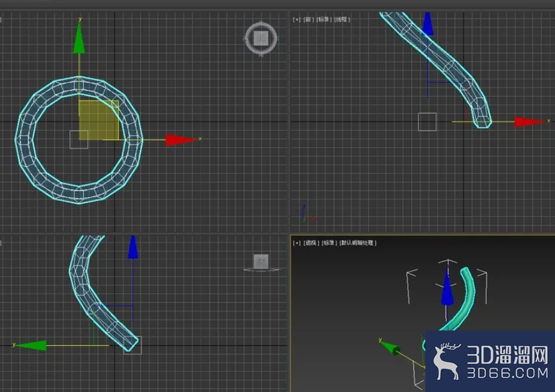The height and width of the screenshot is (392, 555).
Task: Select the red X-axis arrow in Front viewport
Action: point(530,122)
